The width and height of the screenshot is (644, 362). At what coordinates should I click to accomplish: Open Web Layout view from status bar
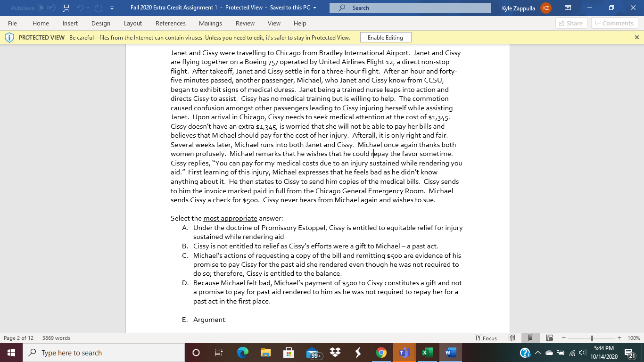point(549,338)
